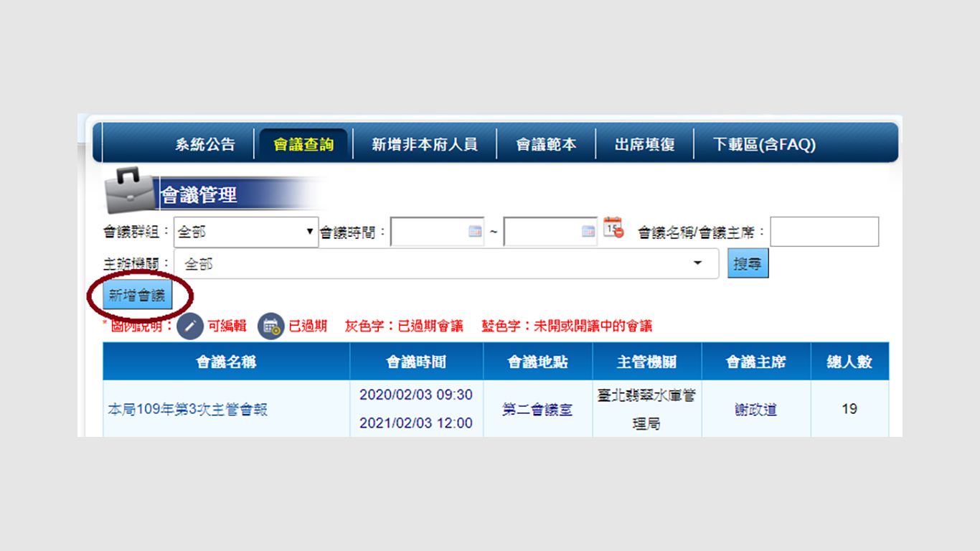Focus the 會議名稱/會議主席 search field
This screenshot has height=551, width=980.
[x=824, y=232]
